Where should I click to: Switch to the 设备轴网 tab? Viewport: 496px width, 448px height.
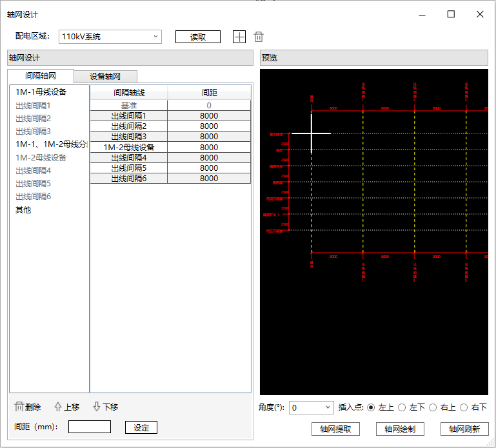[105, 76]
